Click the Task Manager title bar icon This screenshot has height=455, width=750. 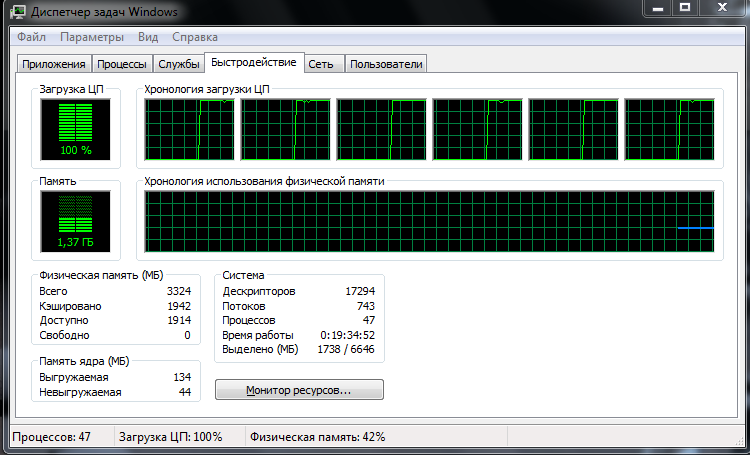[x=18, y=11]
